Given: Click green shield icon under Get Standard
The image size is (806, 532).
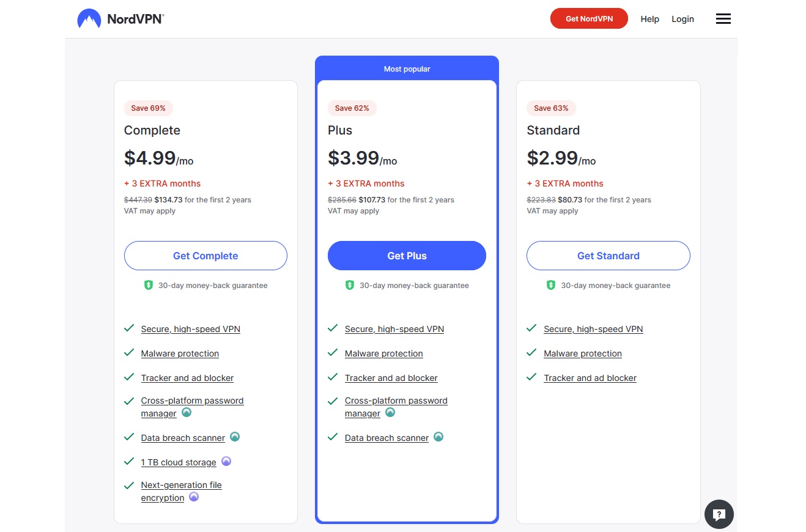Looking at the screenshot, I should coord(551,285).
